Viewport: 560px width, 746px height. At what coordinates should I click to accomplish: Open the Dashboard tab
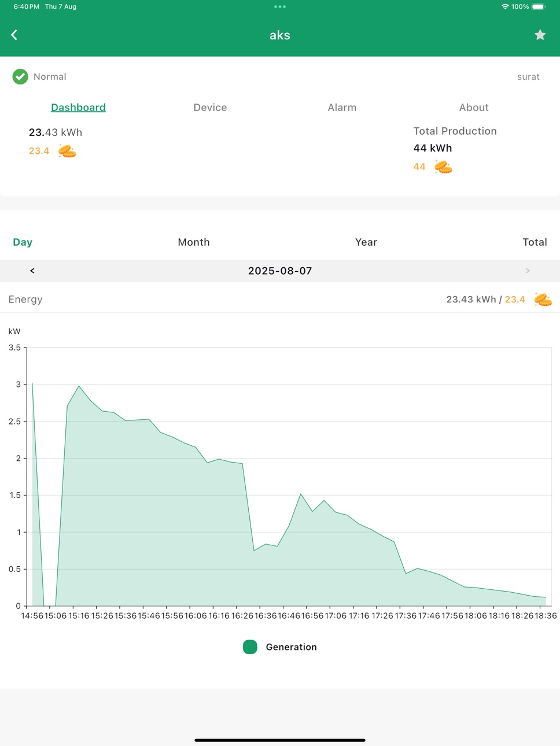pos(78,108)
